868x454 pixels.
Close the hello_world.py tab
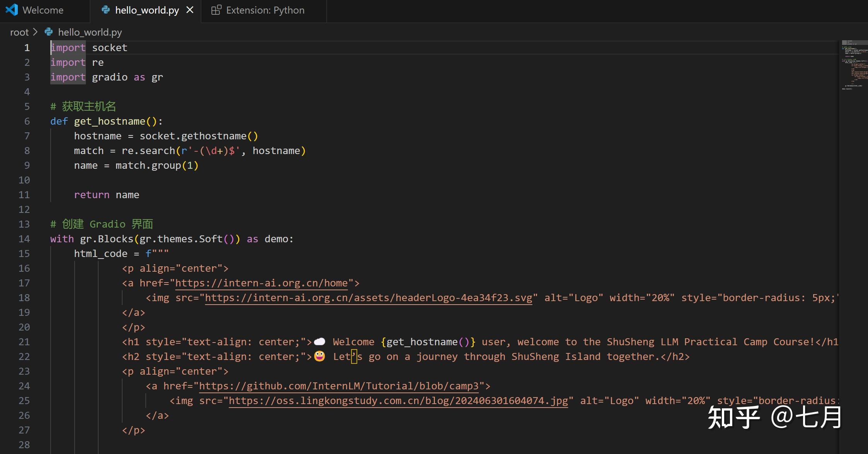[x=190, y=10]
